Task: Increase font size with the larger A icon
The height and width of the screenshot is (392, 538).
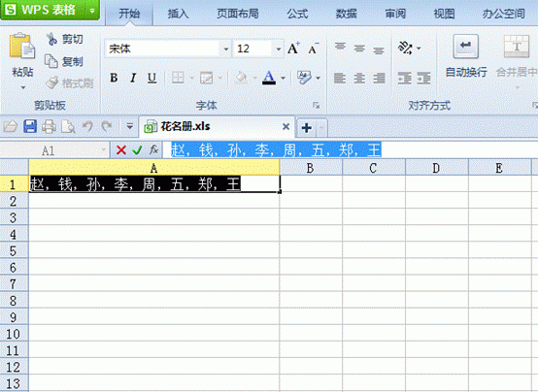Action: [293, 49]
